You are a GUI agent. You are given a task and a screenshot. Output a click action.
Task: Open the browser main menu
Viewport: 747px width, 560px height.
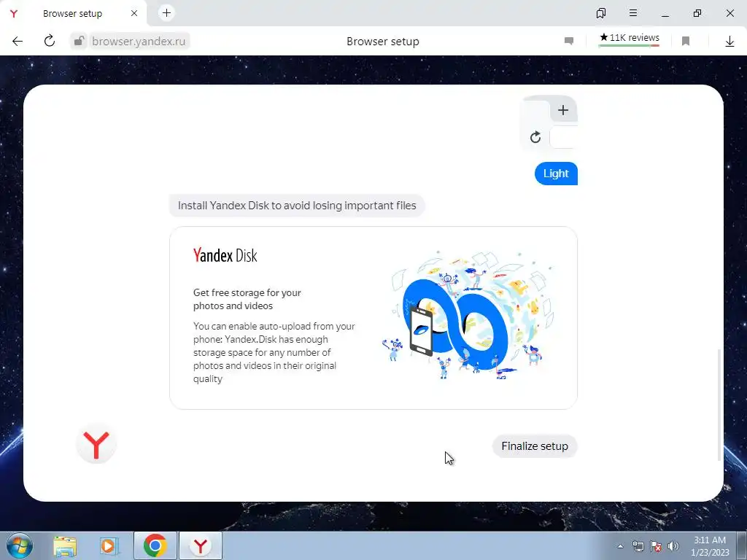pos(632,13)
